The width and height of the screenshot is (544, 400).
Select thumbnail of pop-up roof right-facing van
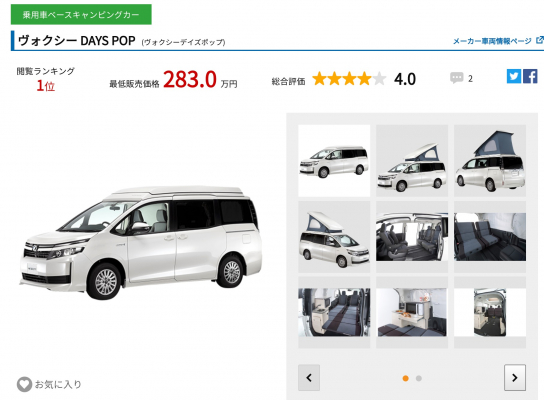click(x=334, y=237)
